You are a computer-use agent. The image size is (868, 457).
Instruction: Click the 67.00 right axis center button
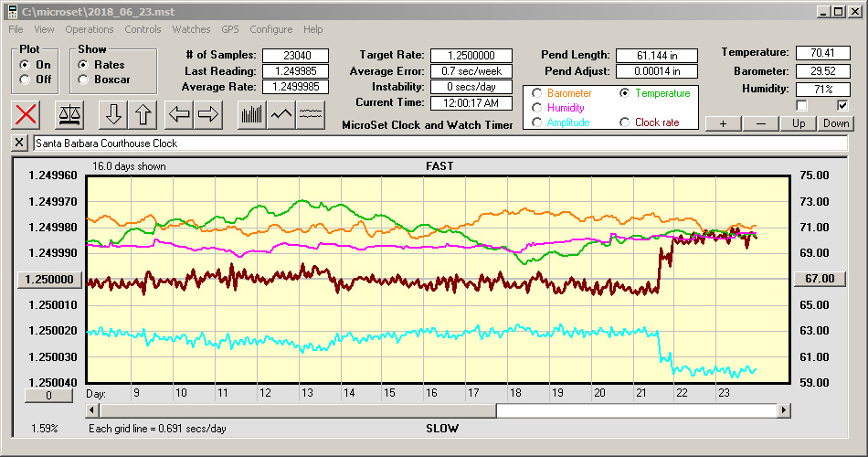coord(820,279)
